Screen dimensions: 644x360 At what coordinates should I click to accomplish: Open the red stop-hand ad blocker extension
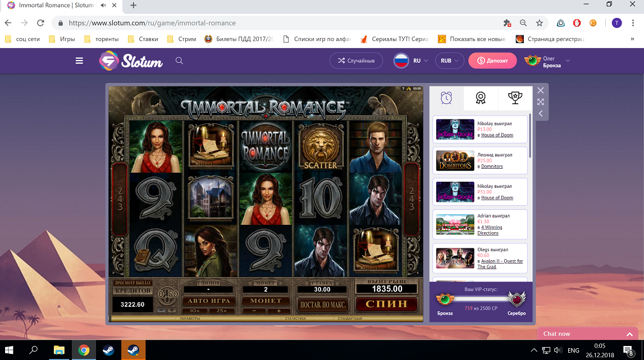pyautogui.click(x=577, y=23)
